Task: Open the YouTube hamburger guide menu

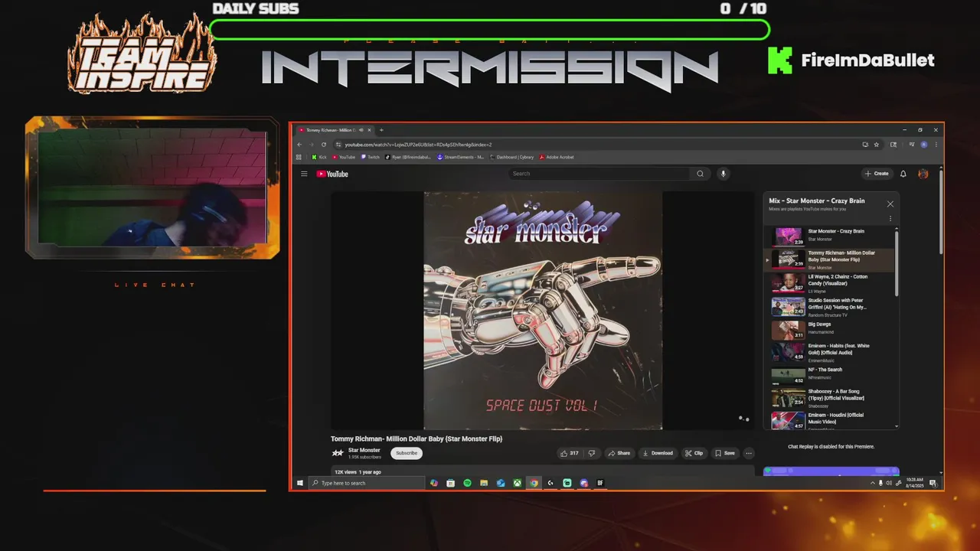Action: pos(304,174)
